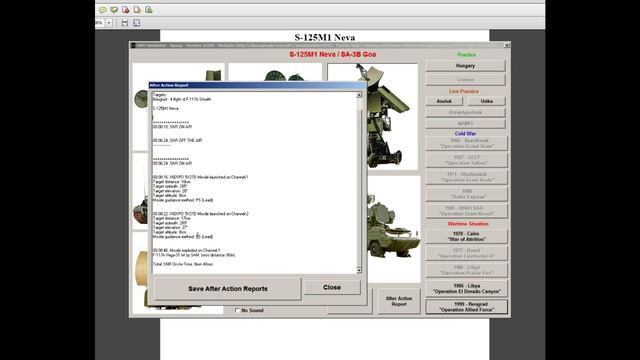Start 1999 Beograd Operation Allied Force
The width and height of the screenshot is (640, 360).
coord(467,307)
